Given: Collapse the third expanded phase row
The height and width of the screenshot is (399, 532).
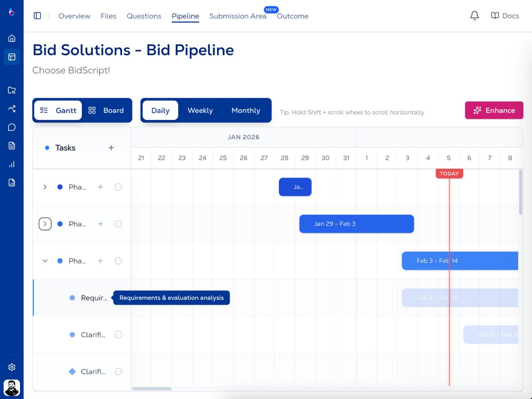Looking at the screenshot, I should pos(45,261).
